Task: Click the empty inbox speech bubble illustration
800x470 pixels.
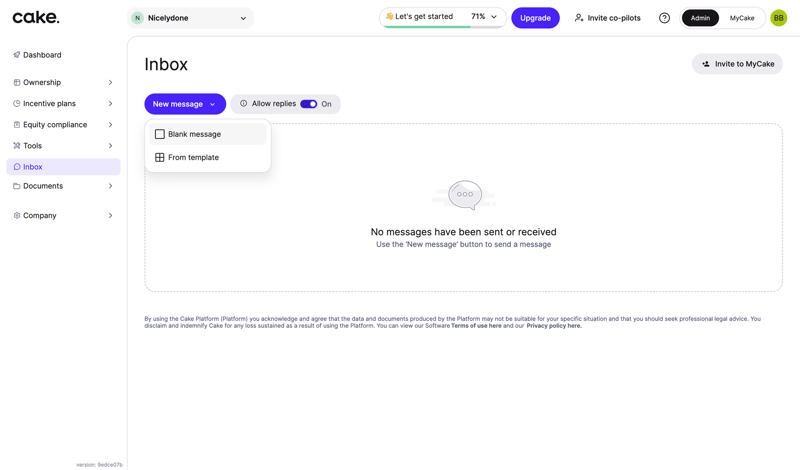Action: click(x=464, y=195)
